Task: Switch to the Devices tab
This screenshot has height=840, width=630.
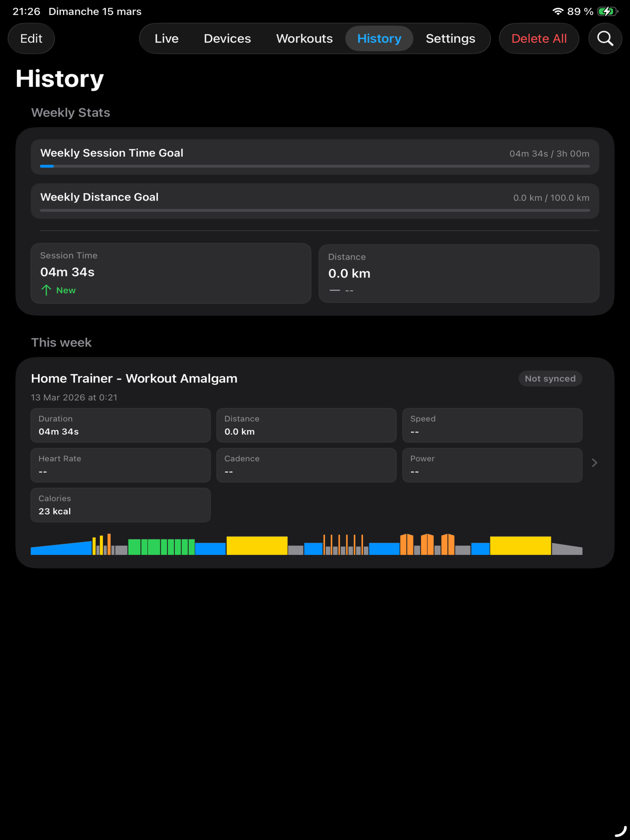Action: click(227, 38)
